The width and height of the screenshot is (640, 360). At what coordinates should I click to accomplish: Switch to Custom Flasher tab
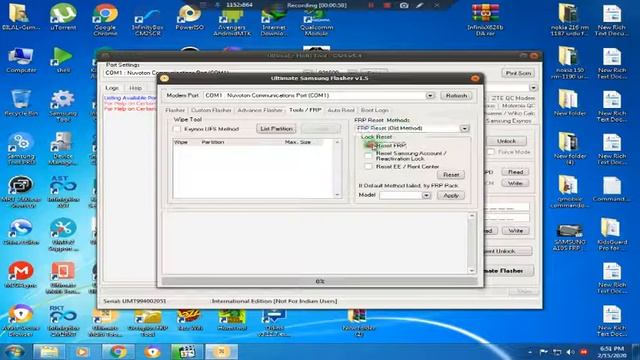pyautogui.click(x=211, y=110)
